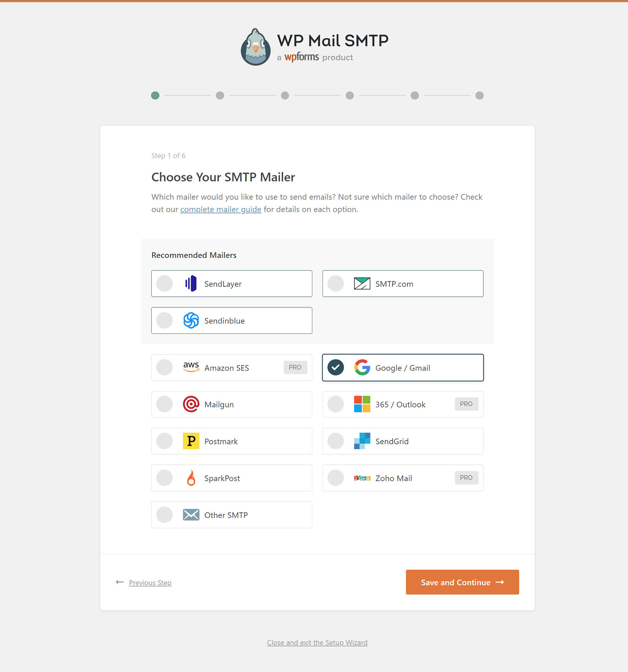Click the Microsoft logo for 365 / Outlook
Viewport: 628px width, 672px height.
pyautogui.click(x=362, y=404)
